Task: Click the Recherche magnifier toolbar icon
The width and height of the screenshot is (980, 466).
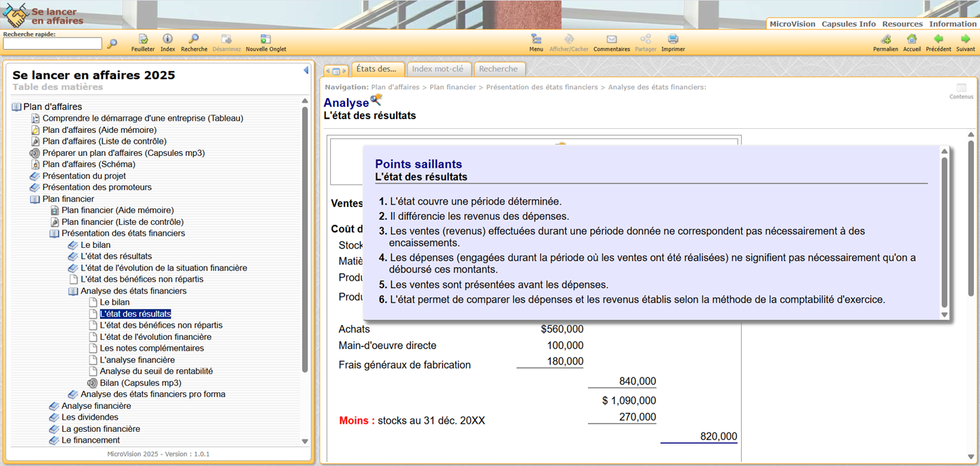Action: click(194, 40)
